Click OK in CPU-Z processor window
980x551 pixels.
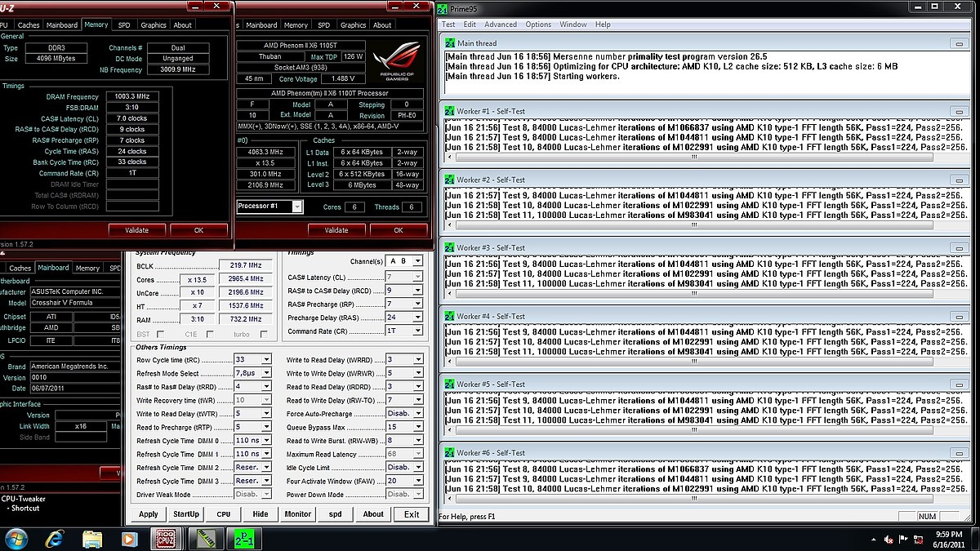pos(399,230)
